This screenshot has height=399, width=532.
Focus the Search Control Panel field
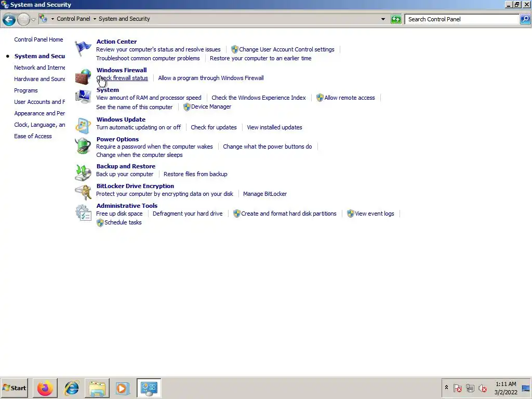[x=462, y=19]
